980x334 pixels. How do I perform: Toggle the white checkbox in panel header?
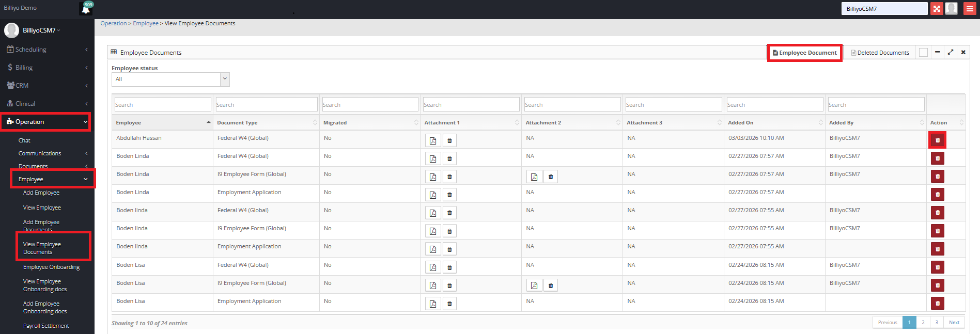coord(923,53)
